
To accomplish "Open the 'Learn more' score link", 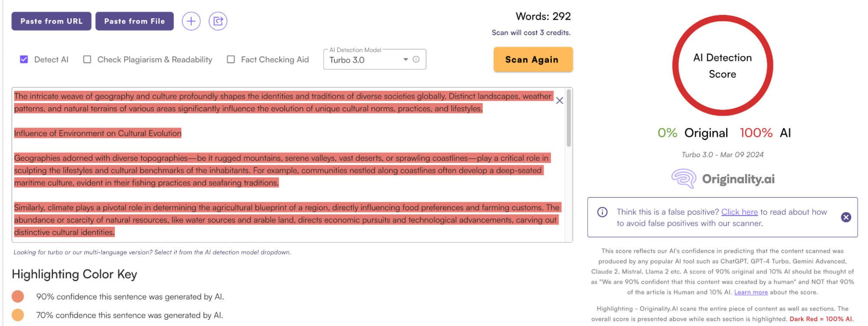I will (x=751, y=293).
